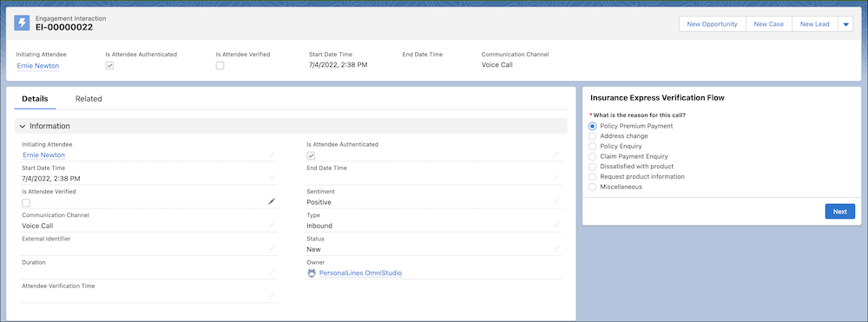
Task: Collapse the Information section
Action: [x=23, y=126]
